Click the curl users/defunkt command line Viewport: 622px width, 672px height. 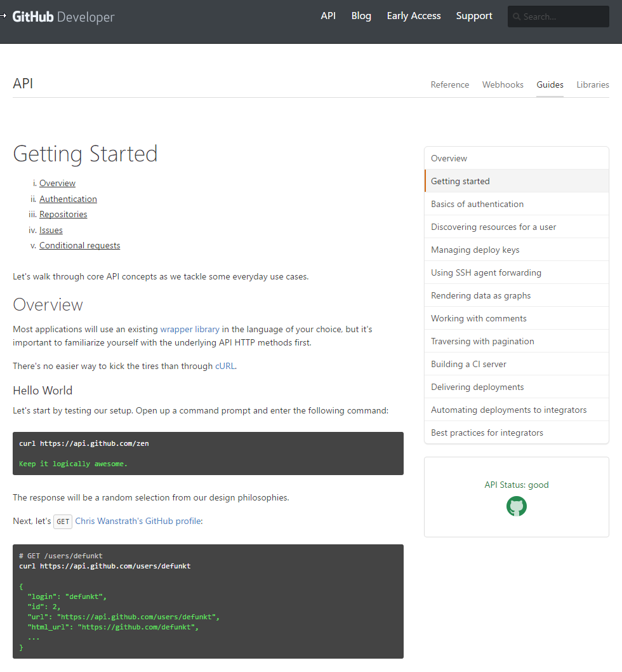coord(105,566)
